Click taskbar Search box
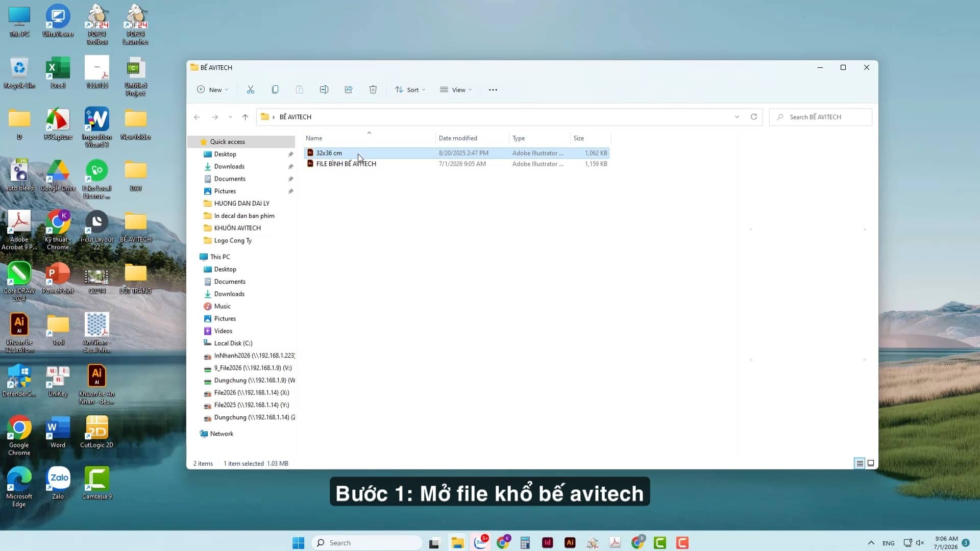The width and height of the screenshot is (980, 551). coord(367,542)
